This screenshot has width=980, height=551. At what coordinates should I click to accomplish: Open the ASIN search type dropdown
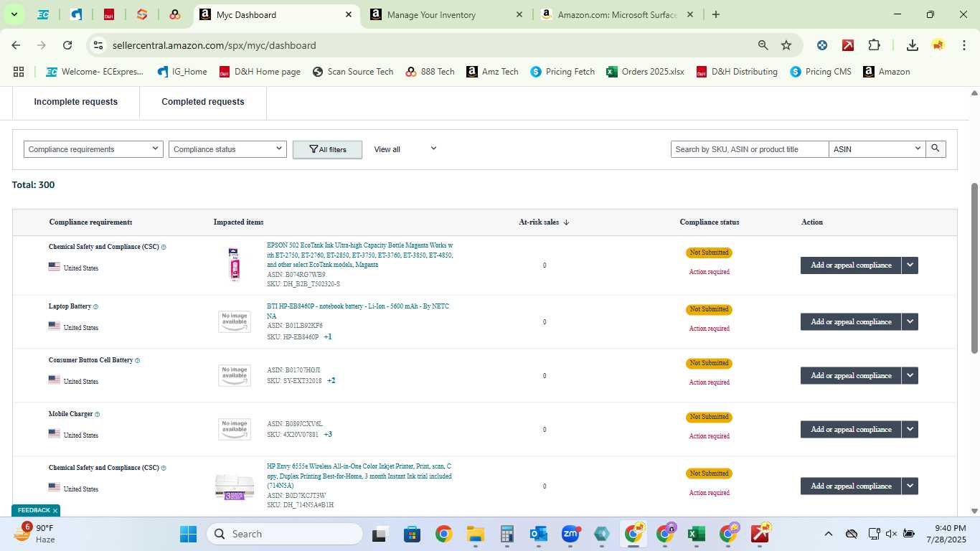pos(877,149)
